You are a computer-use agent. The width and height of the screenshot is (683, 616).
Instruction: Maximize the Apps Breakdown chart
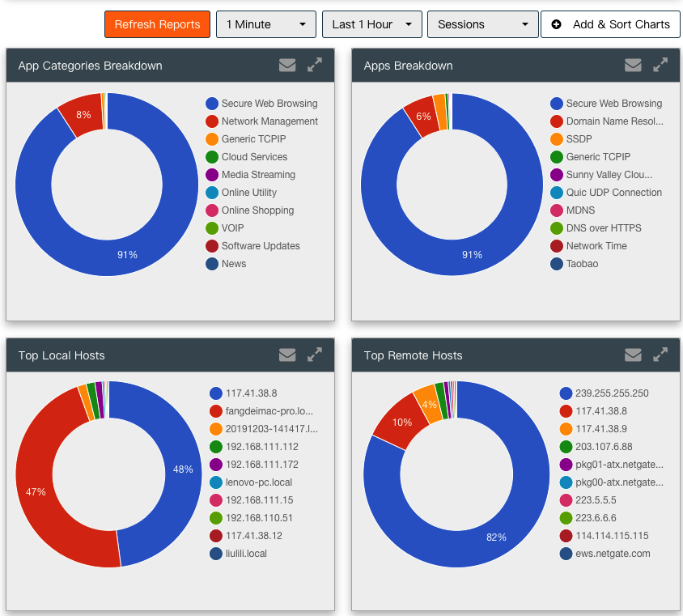660,66
